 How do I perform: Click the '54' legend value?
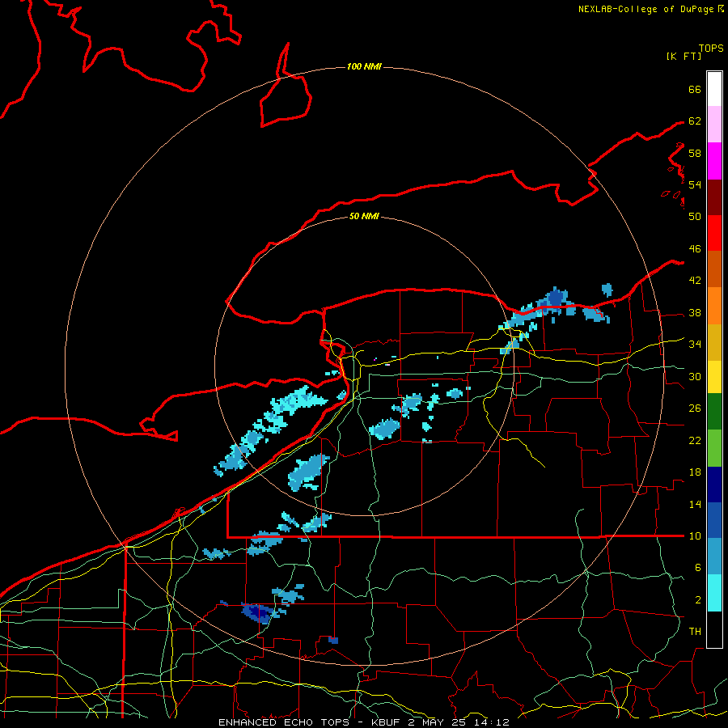(x=695, y=184)
